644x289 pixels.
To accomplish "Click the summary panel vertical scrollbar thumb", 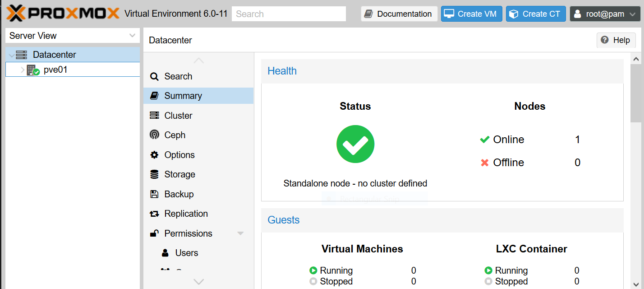I will pyautogui.click(x=636, y=93).
